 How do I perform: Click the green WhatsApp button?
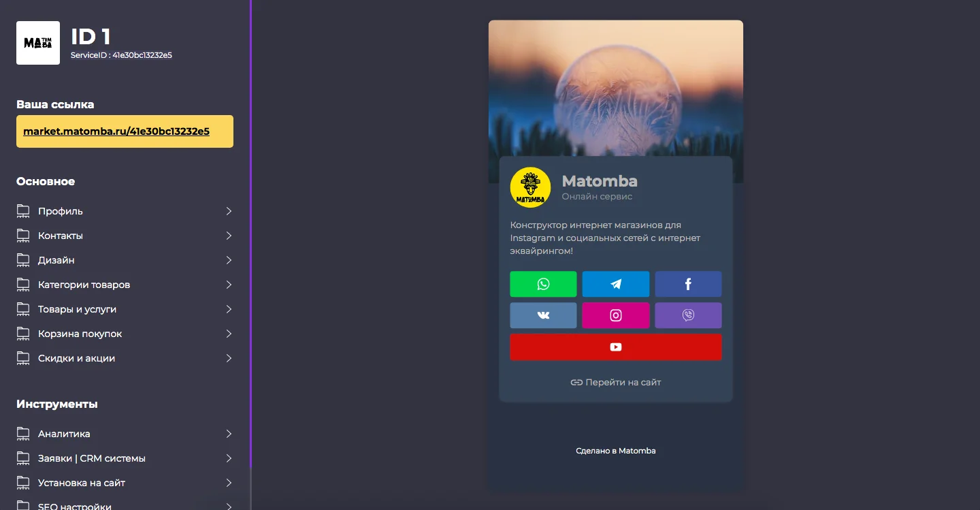click(543, 284)
